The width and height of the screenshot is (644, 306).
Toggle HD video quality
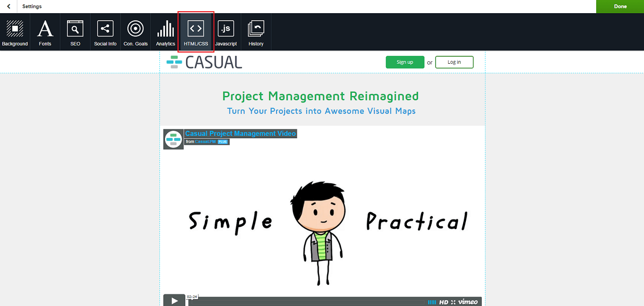(444, 302)
